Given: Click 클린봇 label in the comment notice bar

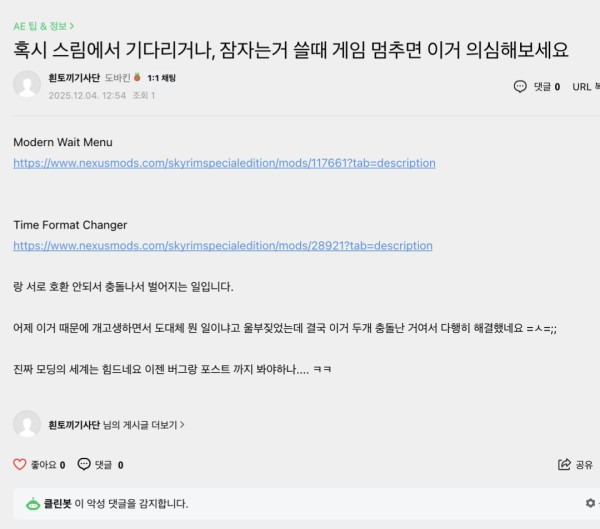Looking at the screenshot, I should coord(57,504).
